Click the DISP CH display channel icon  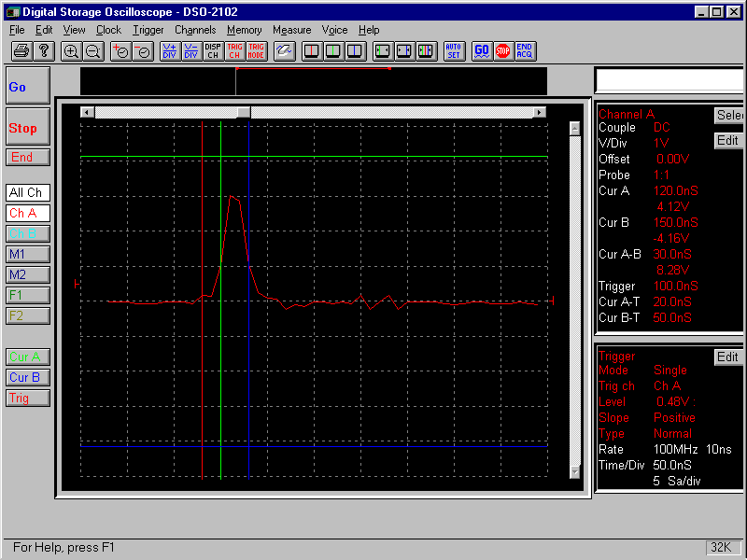(x=213, y=51)
